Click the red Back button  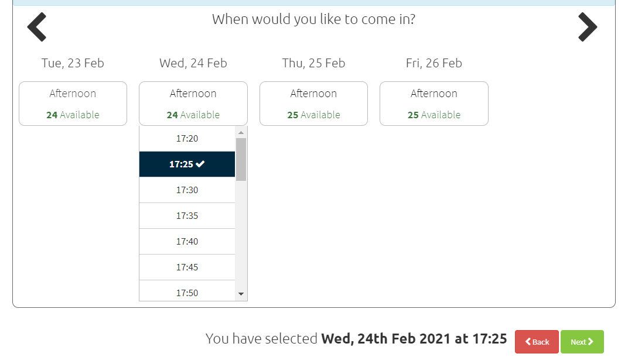pyautogui.click(x=537, y=342)
